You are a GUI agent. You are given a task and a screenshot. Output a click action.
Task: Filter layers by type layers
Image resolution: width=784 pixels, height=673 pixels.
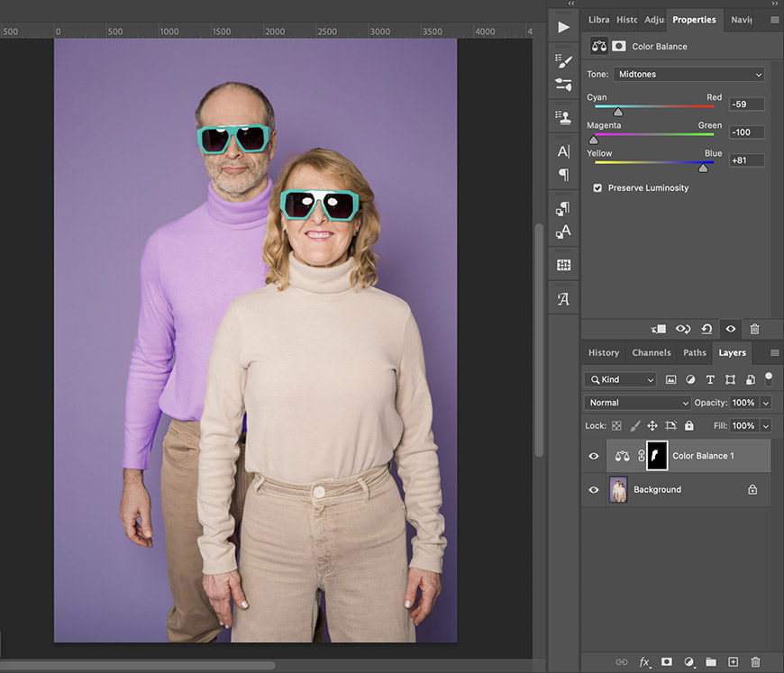710,380
